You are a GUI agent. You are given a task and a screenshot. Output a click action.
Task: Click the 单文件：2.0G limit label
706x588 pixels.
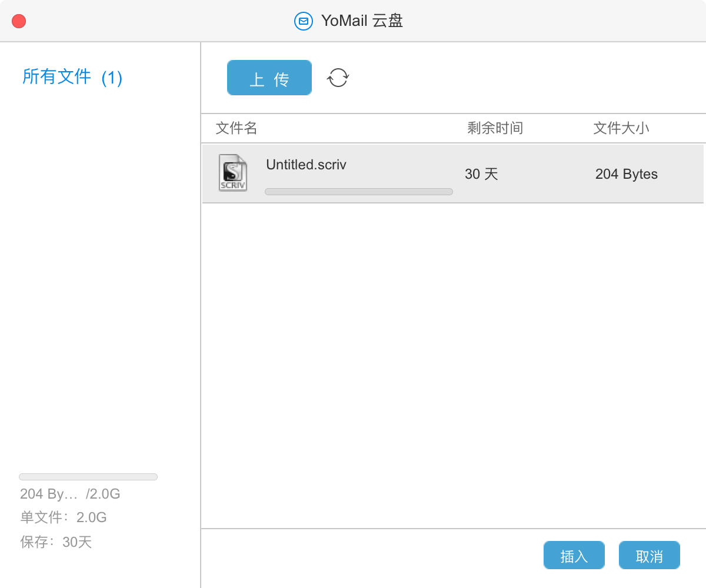tap(64, 517)
